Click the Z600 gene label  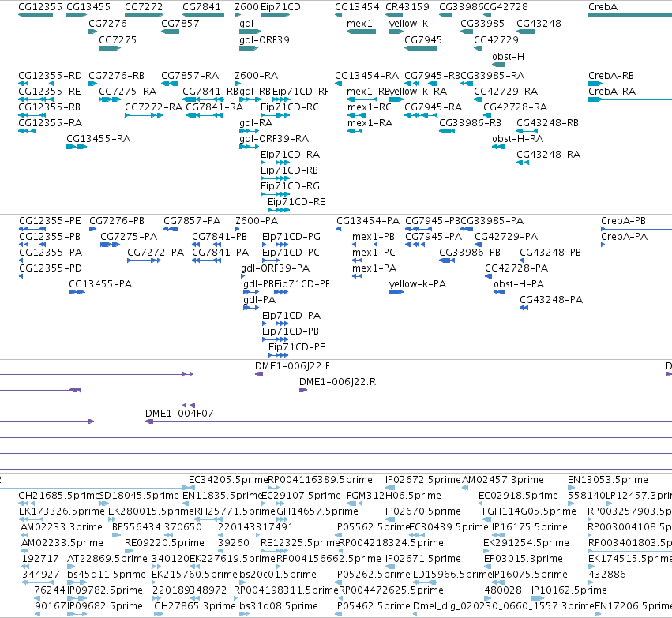[247, 7]
